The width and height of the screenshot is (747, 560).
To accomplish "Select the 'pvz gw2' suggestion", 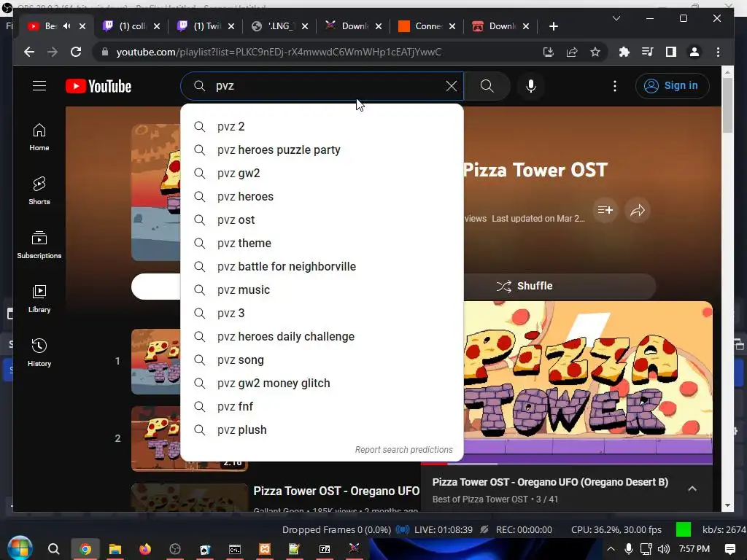I will 322,174.
